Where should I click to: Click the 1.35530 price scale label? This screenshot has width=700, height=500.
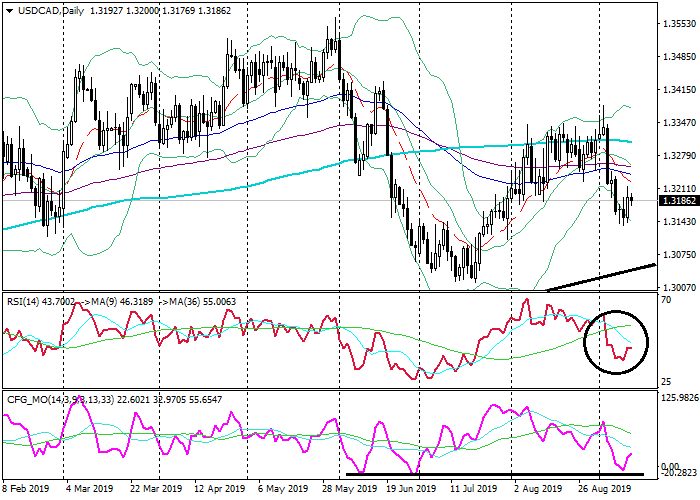click(x=679, y=23)
